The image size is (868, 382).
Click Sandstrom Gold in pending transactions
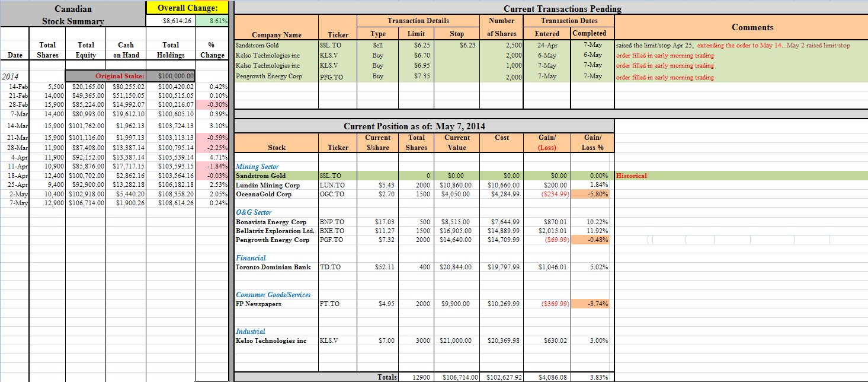257,45
